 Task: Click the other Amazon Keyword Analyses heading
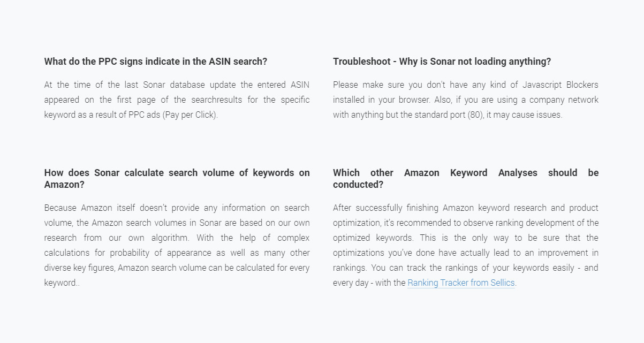click(466, 179)
